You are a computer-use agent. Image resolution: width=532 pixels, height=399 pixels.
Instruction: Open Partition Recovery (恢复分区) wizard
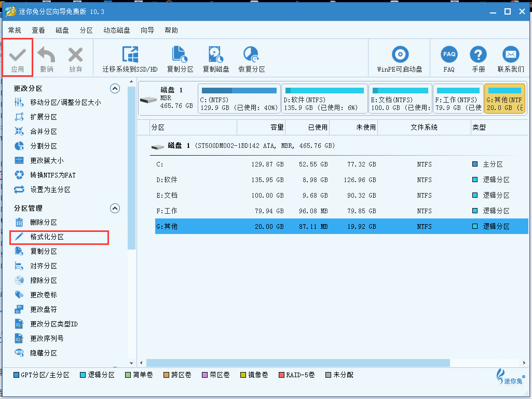[251, 59]
